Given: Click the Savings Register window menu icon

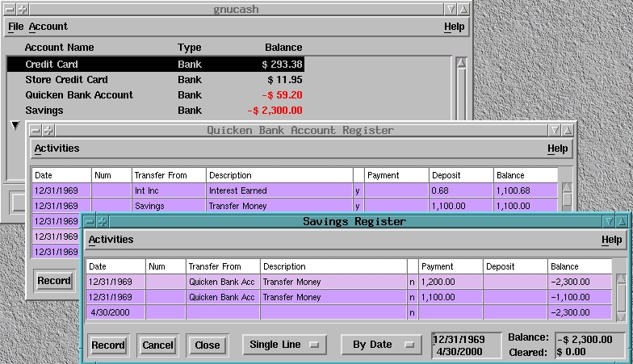Looking at the screenshot, I should pyautogui.click(x=90, y=221).
